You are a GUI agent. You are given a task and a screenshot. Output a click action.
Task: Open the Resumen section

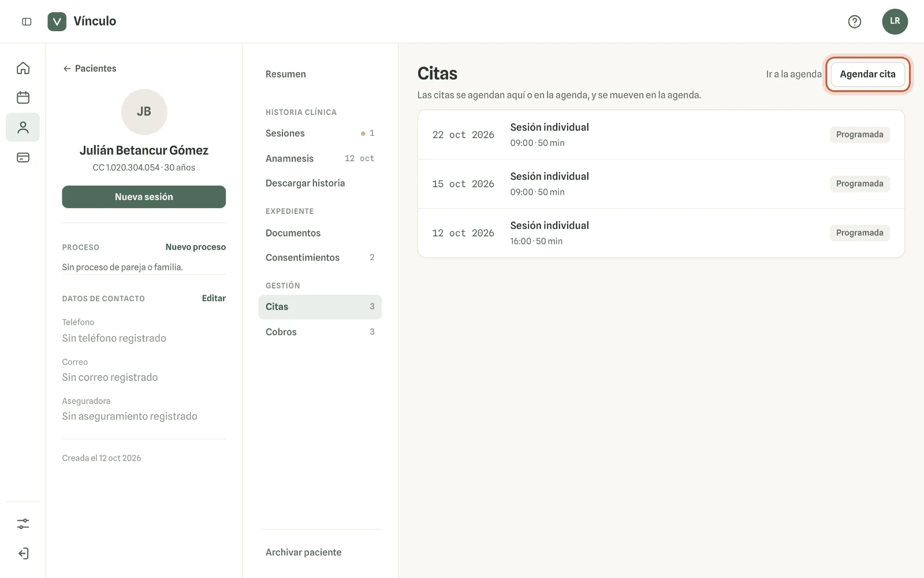(x=320, y=74)
